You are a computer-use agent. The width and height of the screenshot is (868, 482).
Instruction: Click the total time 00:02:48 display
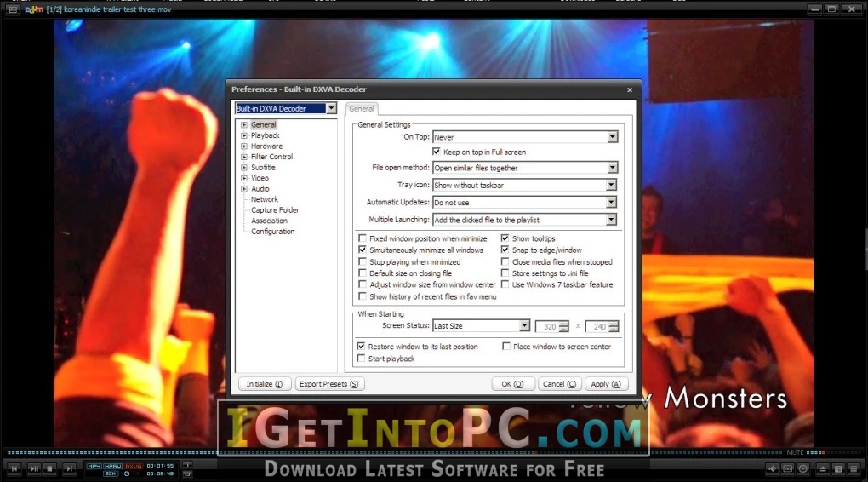click(160, 473)
